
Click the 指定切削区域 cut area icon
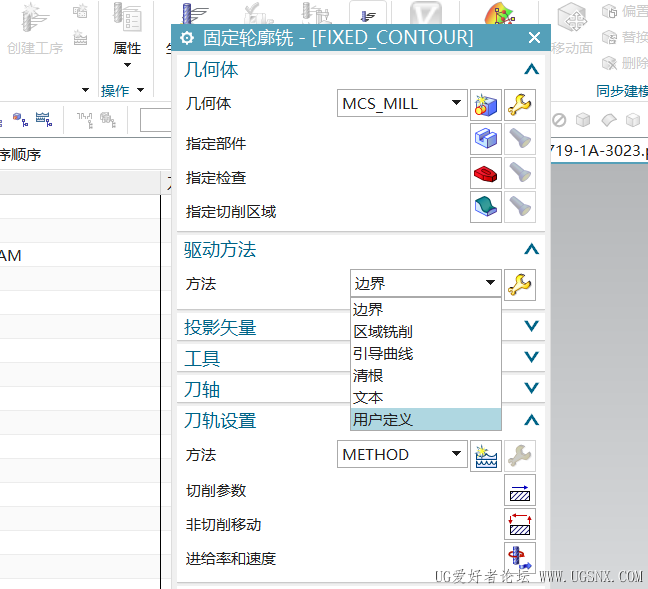[x=486, y=207]
